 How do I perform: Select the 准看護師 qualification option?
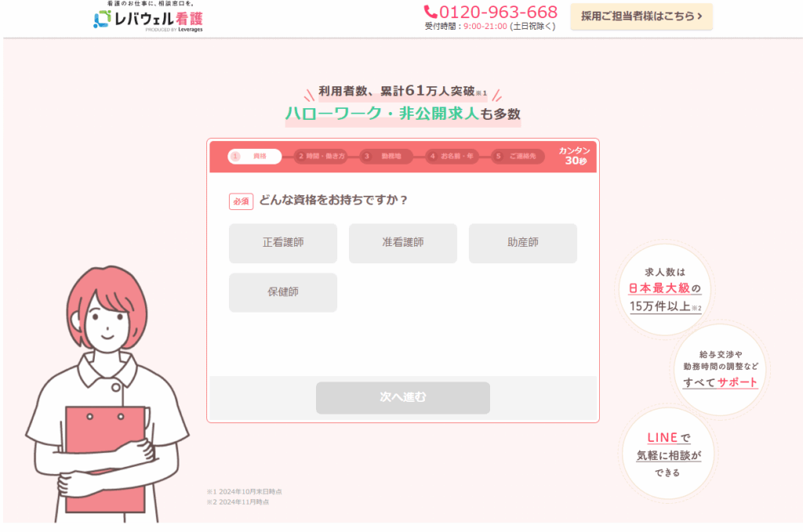coord(402,243)
